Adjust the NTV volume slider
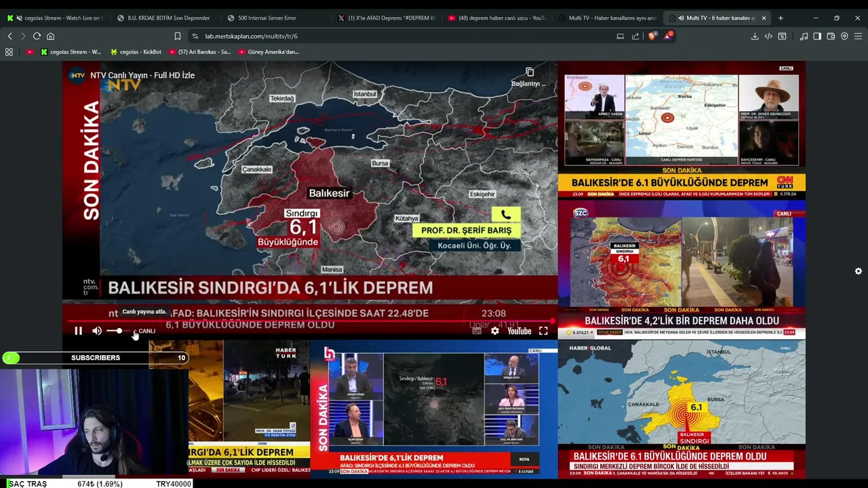Screen dimensions: 868x488 [117, 331]
